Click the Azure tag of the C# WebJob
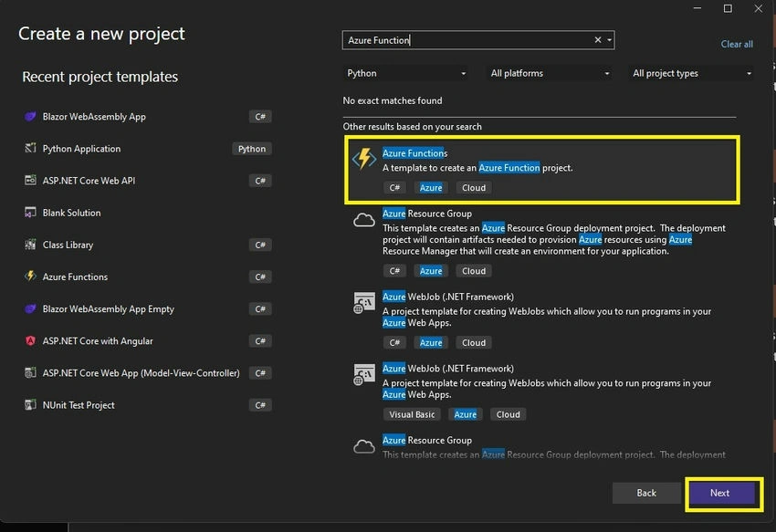Viewport: 776px width, 532px height. [x=431, y=342]
